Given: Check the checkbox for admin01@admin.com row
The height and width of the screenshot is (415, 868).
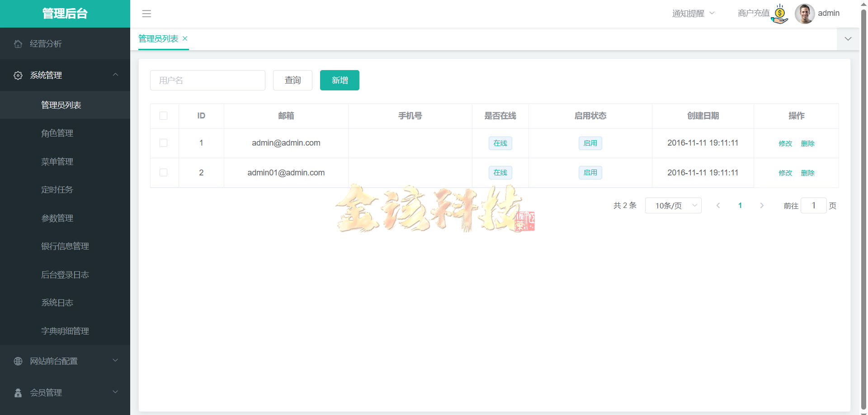Looking at the screenshot, I should pyautogui.click(x=164, y=172).
